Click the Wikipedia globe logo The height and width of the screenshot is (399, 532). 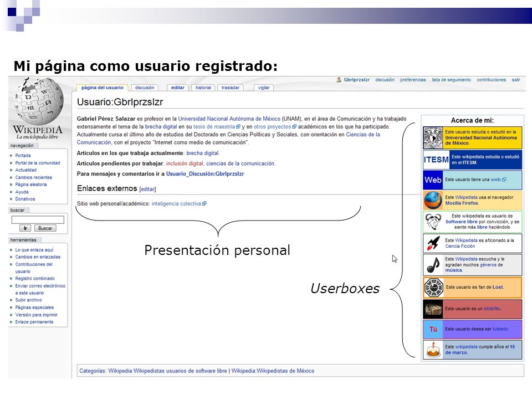pos(38,101)
